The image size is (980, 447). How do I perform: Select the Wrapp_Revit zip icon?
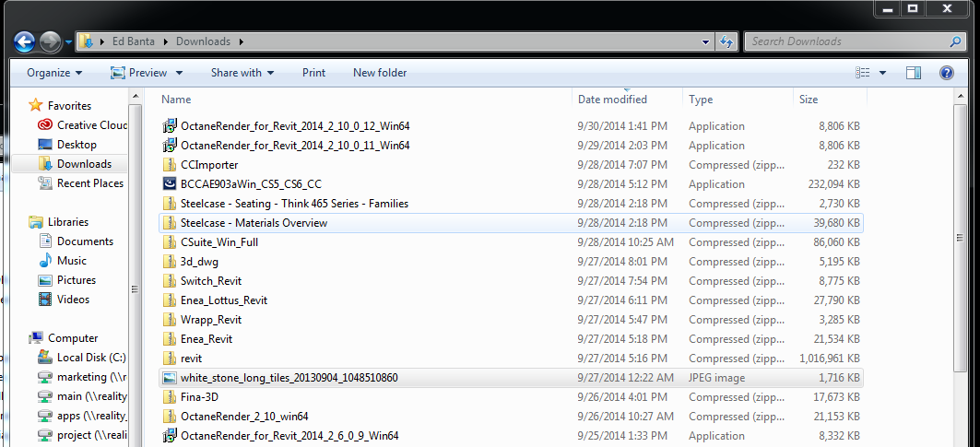pos(170,320)
